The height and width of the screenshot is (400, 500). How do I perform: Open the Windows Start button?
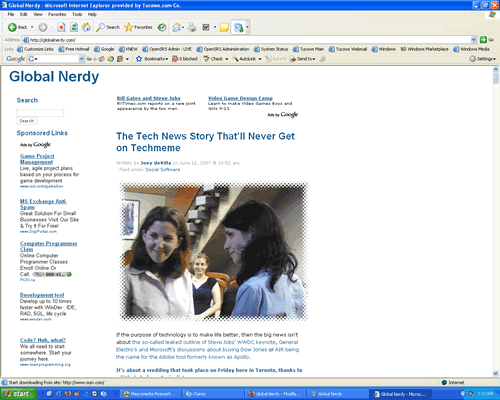click(18, 394)
